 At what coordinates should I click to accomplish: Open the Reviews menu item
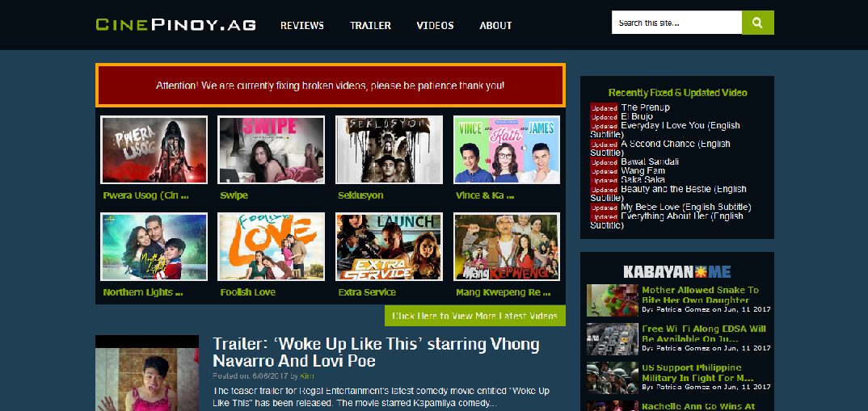click(x=301, y=26)
